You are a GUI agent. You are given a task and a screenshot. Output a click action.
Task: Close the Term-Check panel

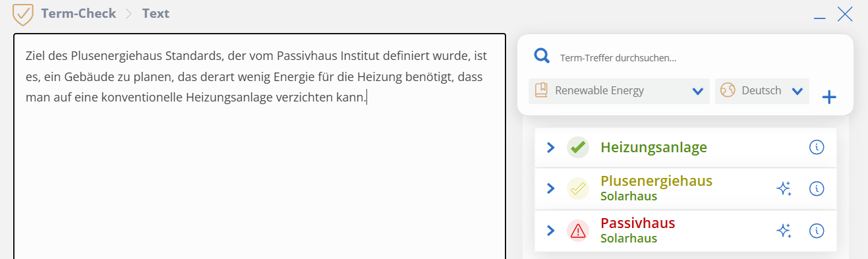coord(845,14)
